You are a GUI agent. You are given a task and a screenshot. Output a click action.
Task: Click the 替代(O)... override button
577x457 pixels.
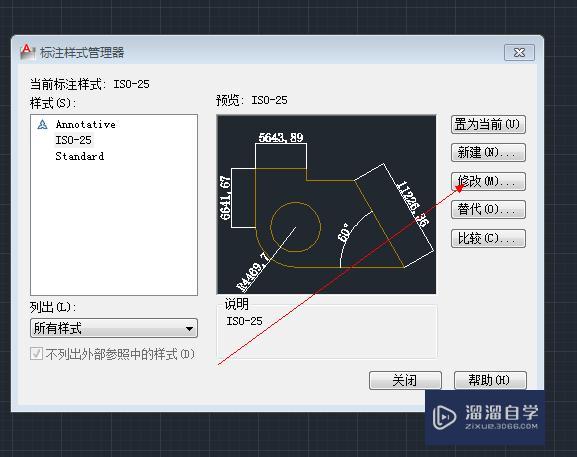pos(488,210)
